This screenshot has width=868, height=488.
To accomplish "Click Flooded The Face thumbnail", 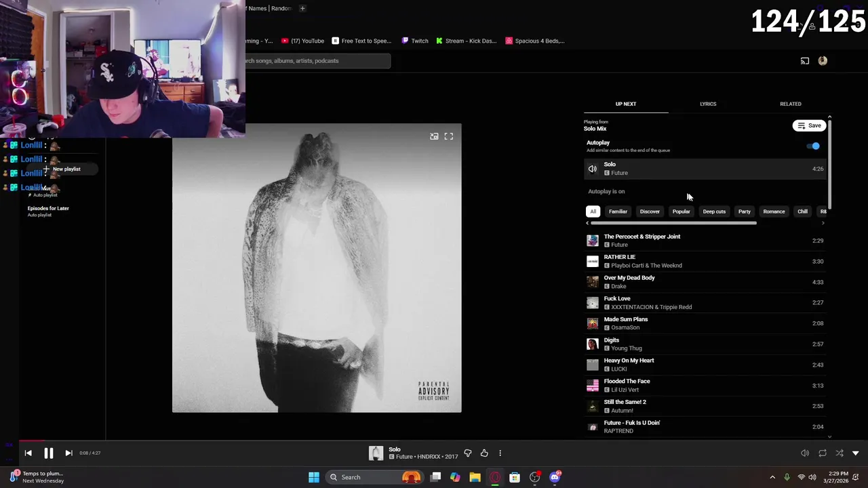I will tap(593, 386).
